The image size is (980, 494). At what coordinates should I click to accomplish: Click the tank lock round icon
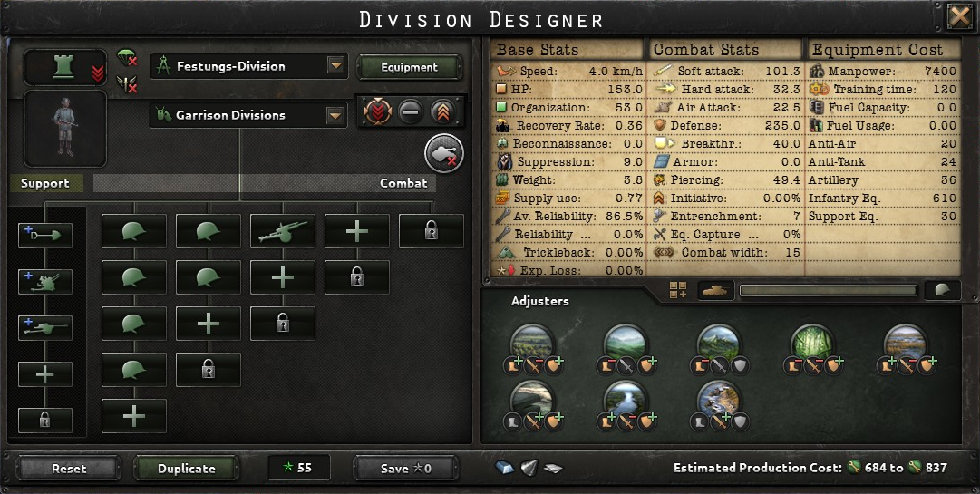pos(444,153)
